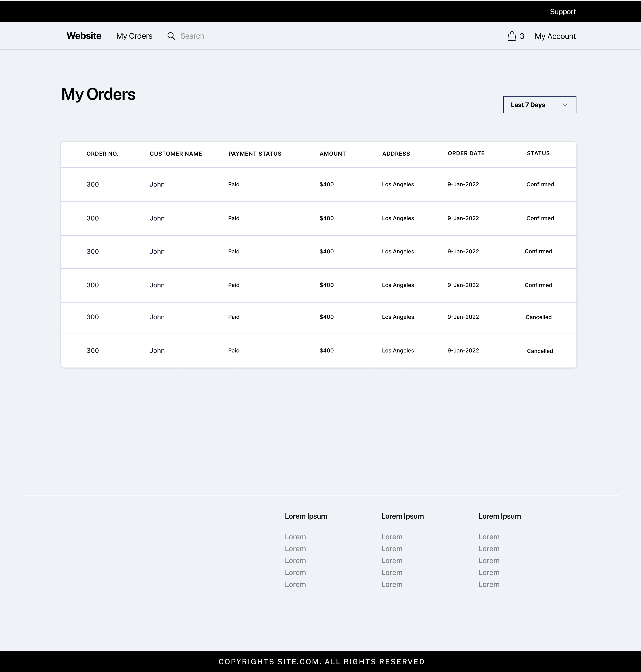Click the search magnifier icon
Screen dimensions: 641x672
click(x=171, y=36)
